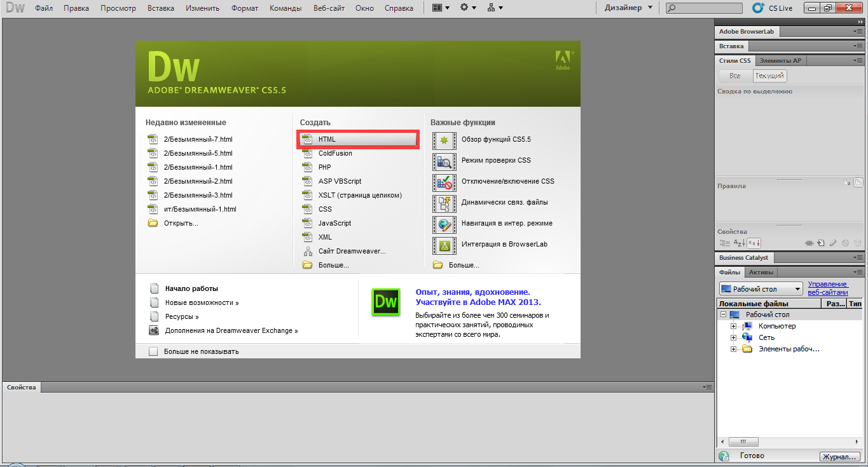Create a new PHP file
Viewport: 868px width, 467px height.
(317, 167)
